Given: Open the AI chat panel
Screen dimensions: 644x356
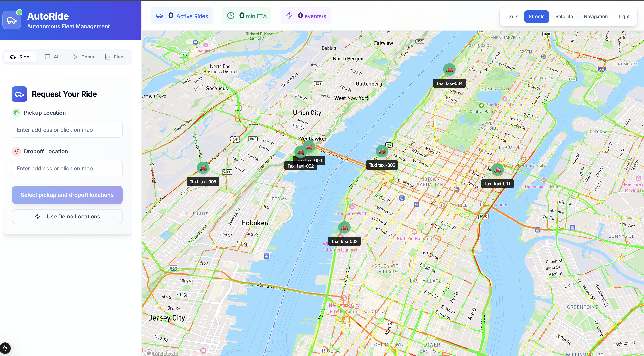Looking at the screenshot, I should (52, 57).
